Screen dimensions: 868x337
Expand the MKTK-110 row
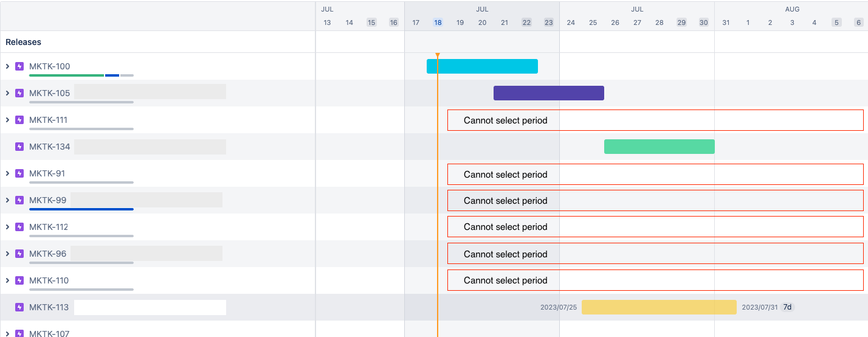[x=7, y=280]
